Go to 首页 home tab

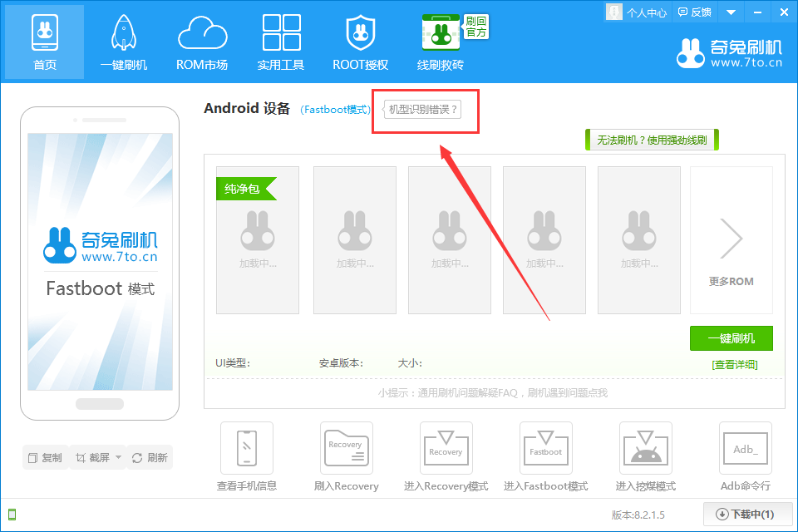click(x=45, y=42)
